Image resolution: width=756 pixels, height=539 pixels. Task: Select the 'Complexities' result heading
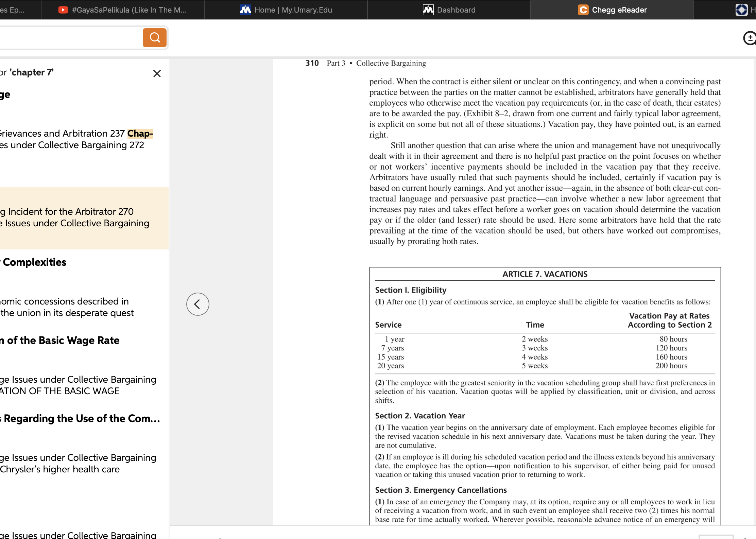click(34, 262)
